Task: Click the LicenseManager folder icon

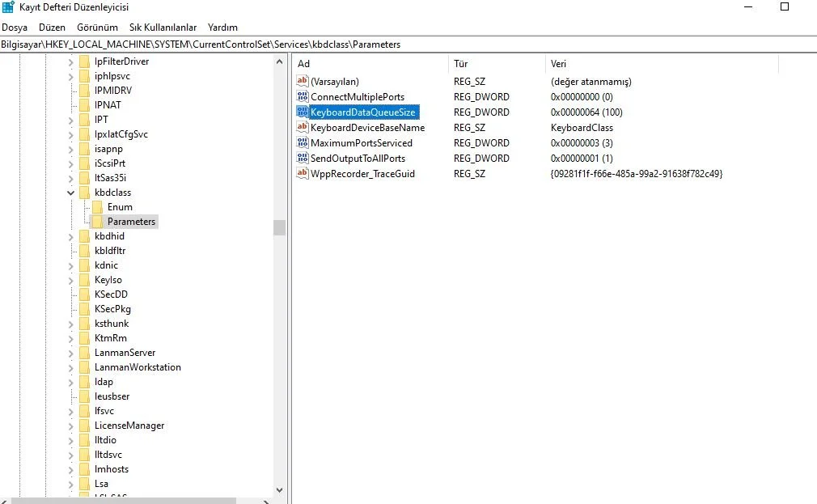Action: [84, 426]
